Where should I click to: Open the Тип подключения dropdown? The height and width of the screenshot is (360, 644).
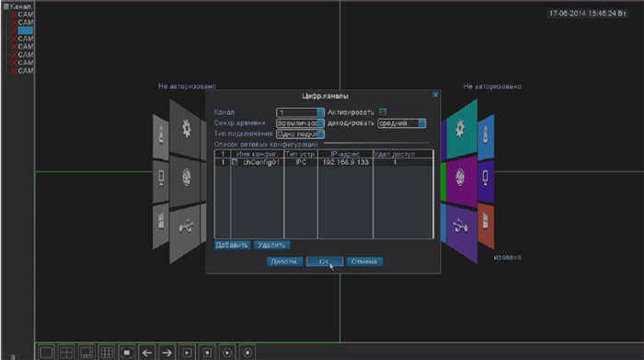click(300, 134)
